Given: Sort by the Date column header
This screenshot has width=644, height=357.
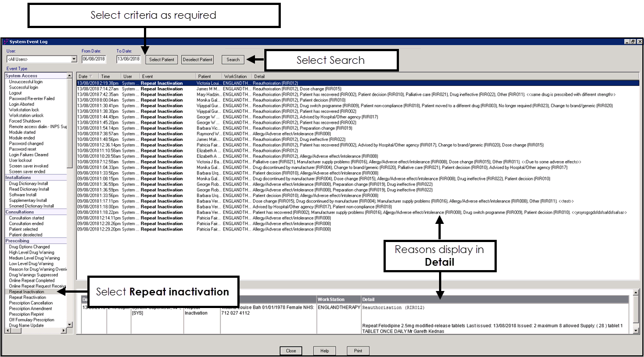Looking at the screenshot, I should (83, 76).
